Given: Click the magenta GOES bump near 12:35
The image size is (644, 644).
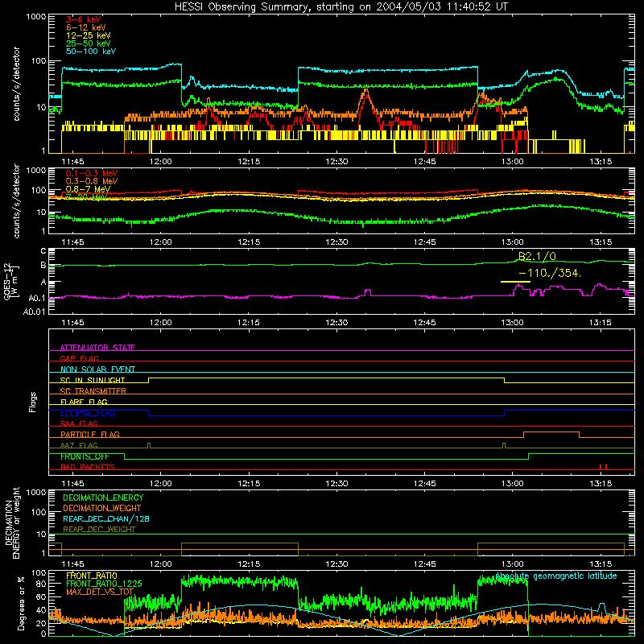Looking at the screenshot, I should click(x=368, y=292).
